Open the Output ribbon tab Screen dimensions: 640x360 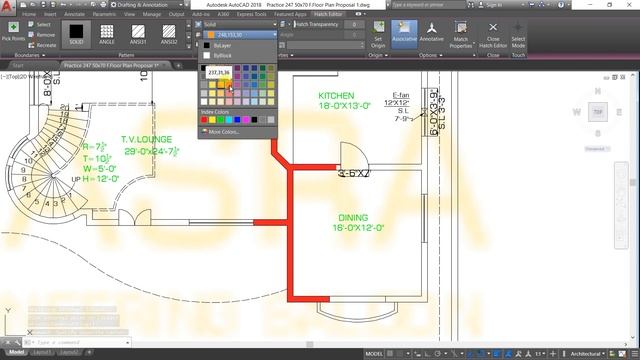(176, 14)
